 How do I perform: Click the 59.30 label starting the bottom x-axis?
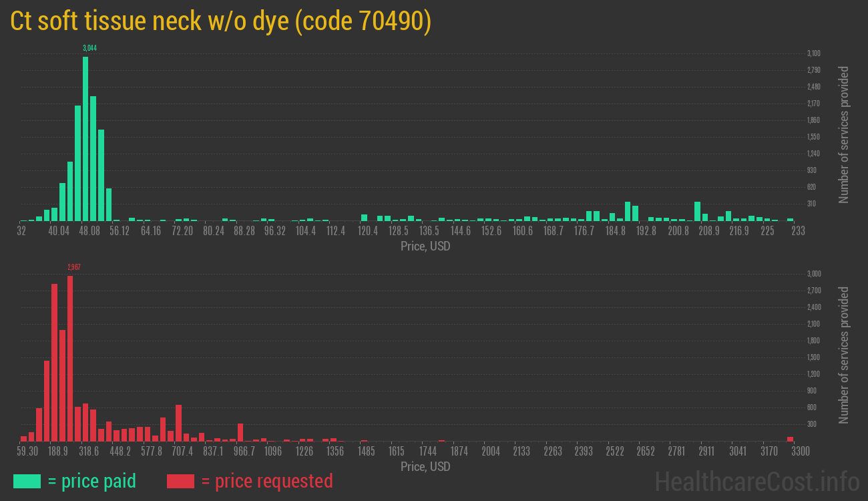[27, 452]
